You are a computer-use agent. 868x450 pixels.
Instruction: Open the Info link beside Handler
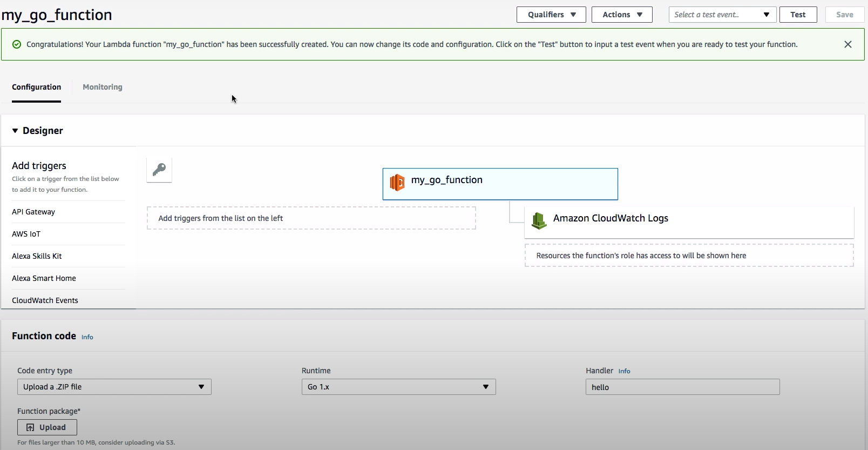coord(624,371)
